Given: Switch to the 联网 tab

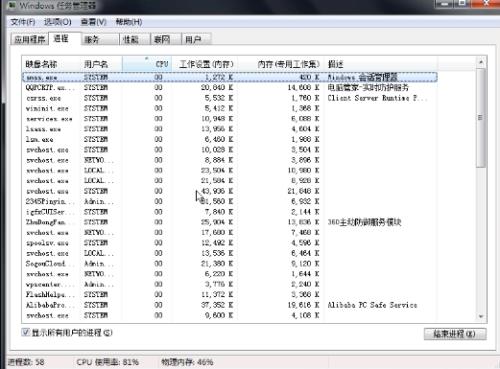Looking at the screenshot, I should point(166,39).
